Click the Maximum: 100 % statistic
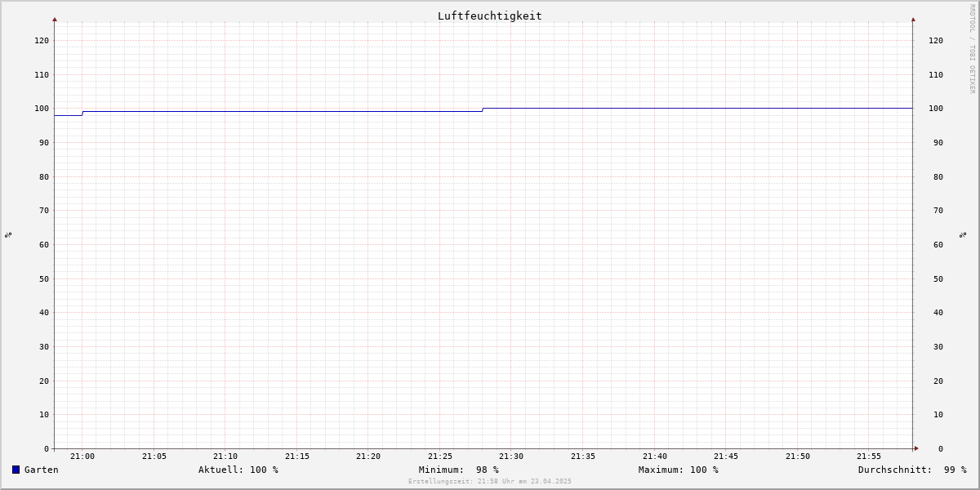This screenshot has height=490, width=980. 679,470
